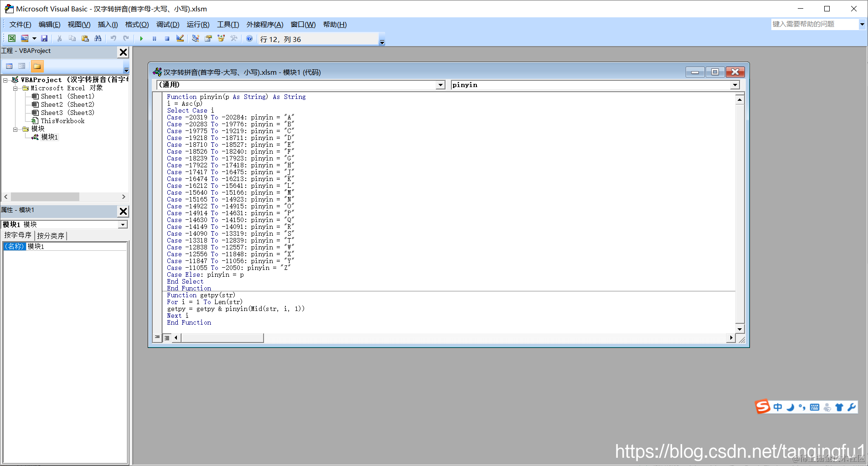Image resolution: width=868 pixels, height=466 pixels.
Task: Collapse the VBAProject root tree node
Action: click(x=5, y=80)
